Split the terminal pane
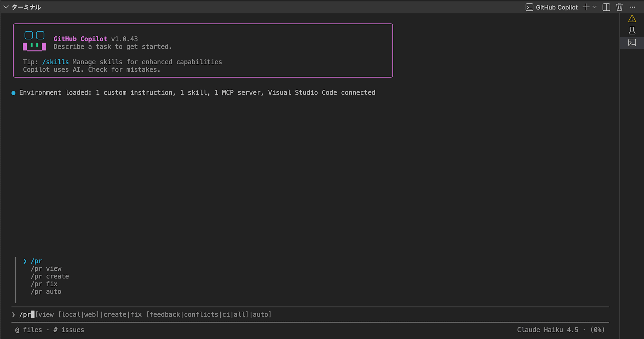 coord(606,7)
